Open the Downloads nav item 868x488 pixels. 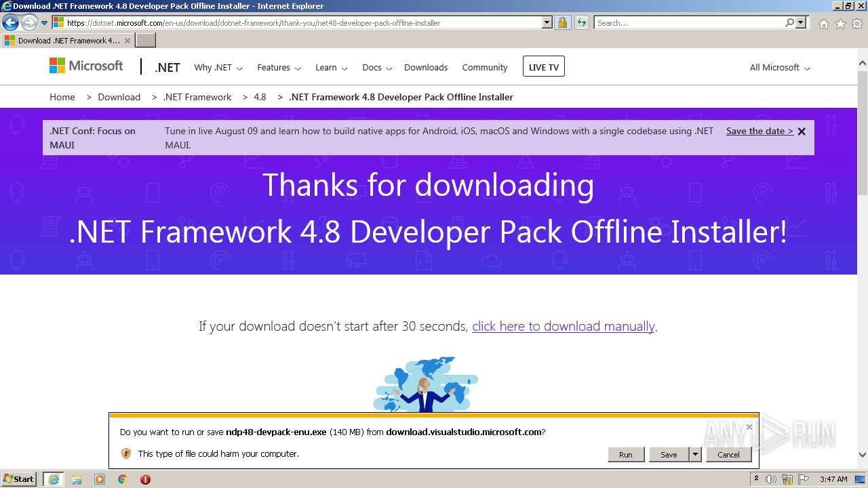(426, 68)
